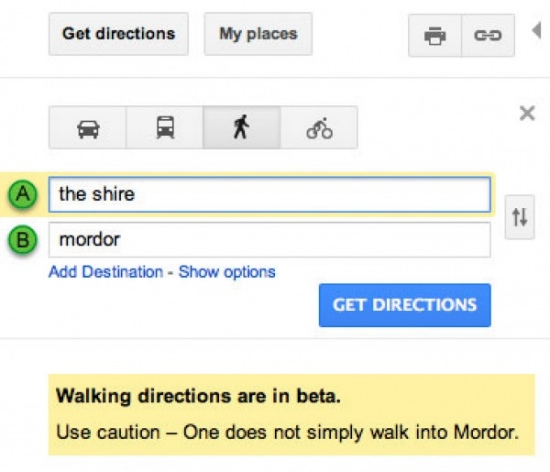This screenshot has width=550, height=472.
Task: Click the print icon
Action: (435, 35)
